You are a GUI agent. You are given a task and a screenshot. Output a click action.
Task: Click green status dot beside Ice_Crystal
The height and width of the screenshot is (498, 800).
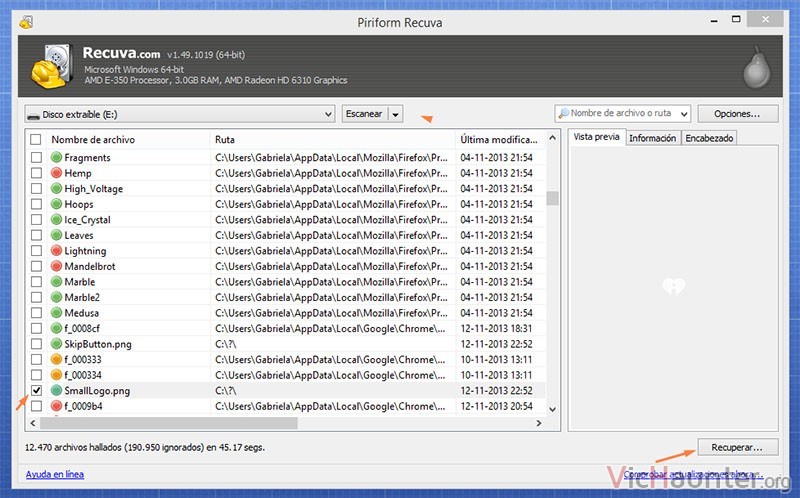click(x=56, y=219)
